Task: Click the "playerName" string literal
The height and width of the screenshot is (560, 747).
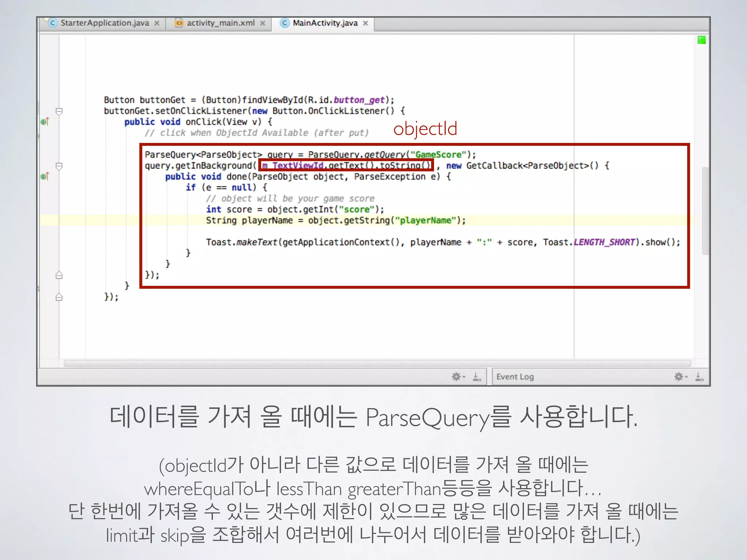Action: pyautogui.click(x=426, y=220)
